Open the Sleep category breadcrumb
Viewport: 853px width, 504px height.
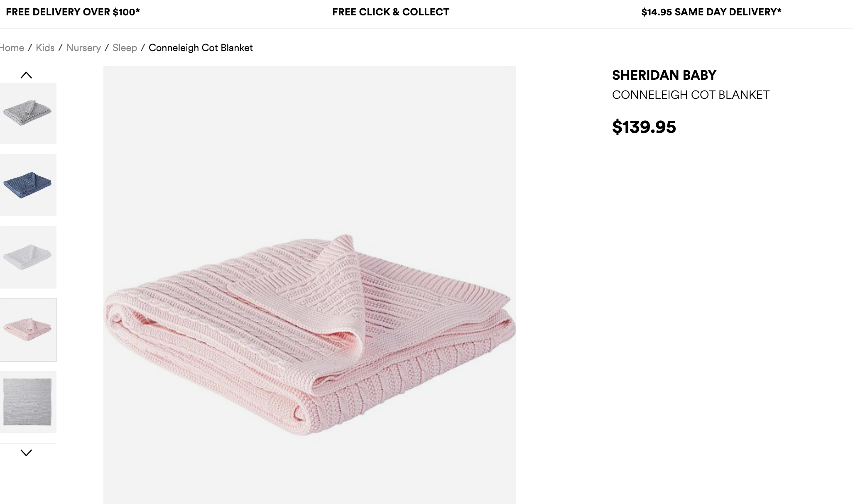[x=125, y=48]
